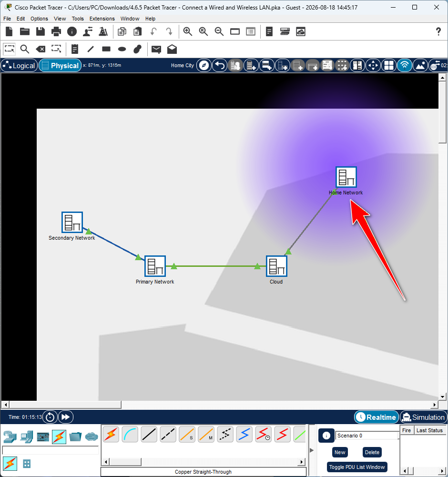Image resolution: width=448 pixels, height=477 pixels.
Task: Select Network Devices category
Action: tap(10, 437)
